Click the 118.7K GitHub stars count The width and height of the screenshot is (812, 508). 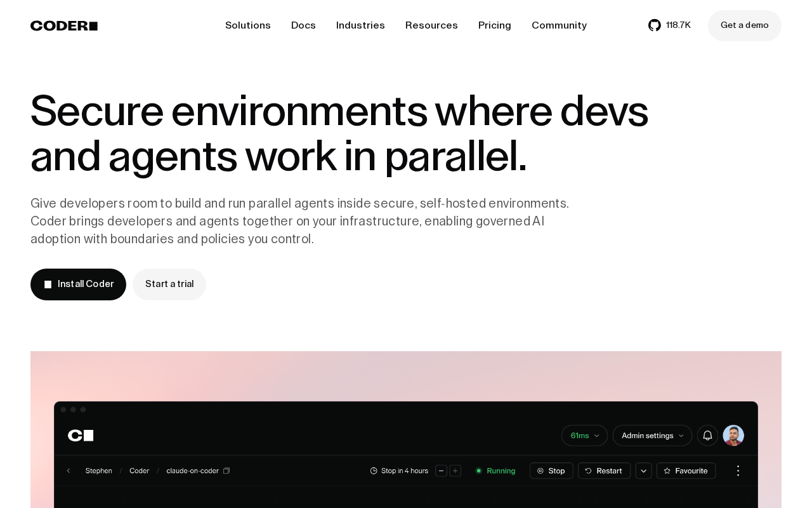coord(678,25)
